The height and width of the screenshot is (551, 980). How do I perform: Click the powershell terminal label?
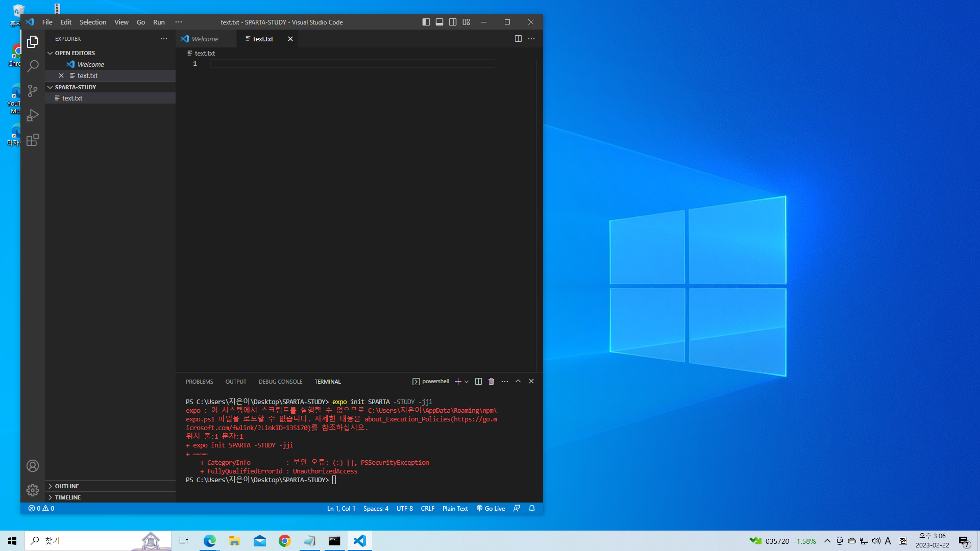pyautogui.click(x=431, y=381)
